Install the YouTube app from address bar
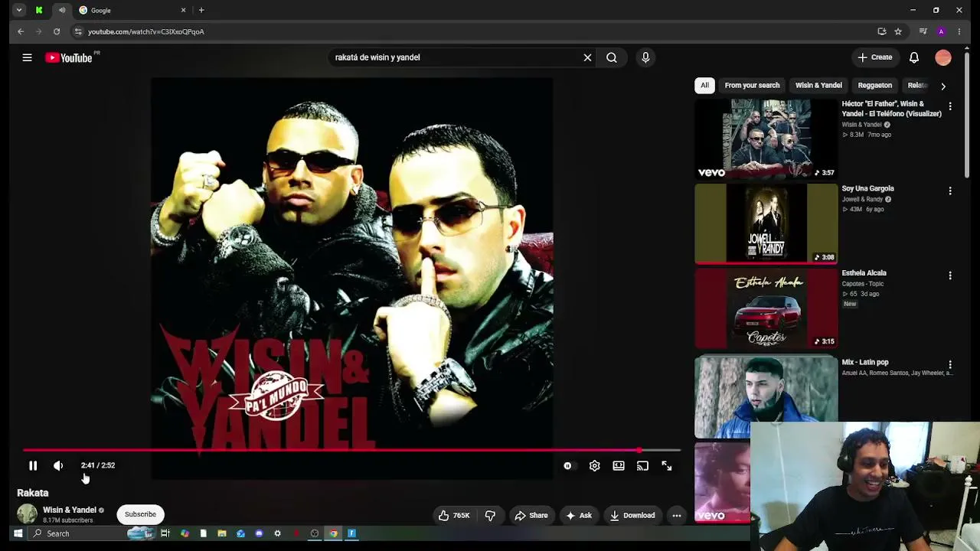 [882, 31]
